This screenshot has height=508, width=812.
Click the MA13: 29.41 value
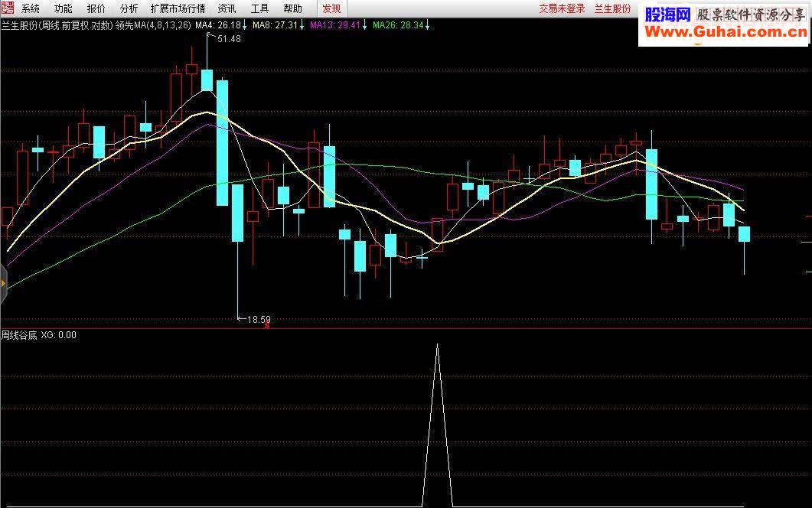click(335, 24)
